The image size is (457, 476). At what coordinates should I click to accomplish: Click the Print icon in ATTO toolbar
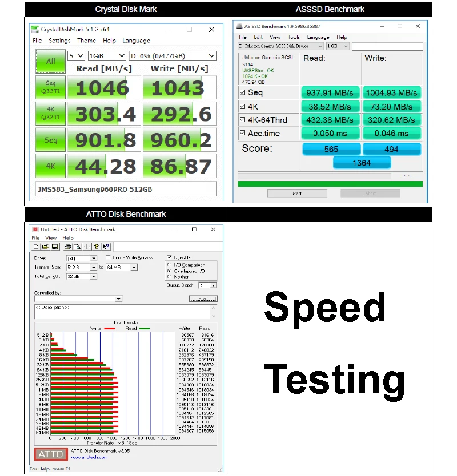pyautogui.click(x=68, y=247)
